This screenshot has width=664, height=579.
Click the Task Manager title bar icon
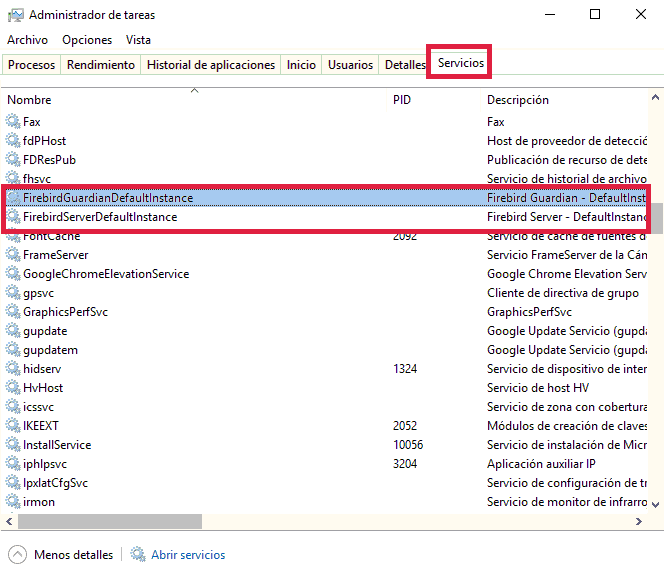(14, 15)
